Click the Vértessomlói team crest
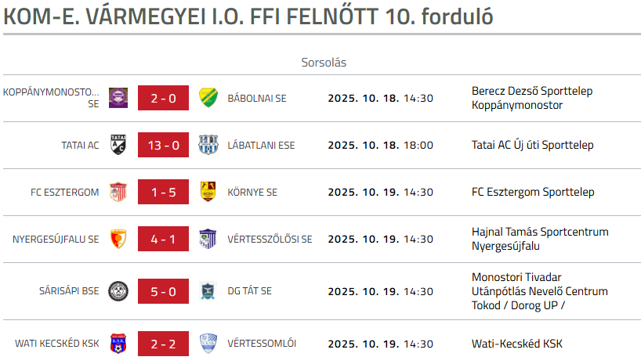Image resolution: width=641 pixels, height=364 pixels. [x=208, y=343]
